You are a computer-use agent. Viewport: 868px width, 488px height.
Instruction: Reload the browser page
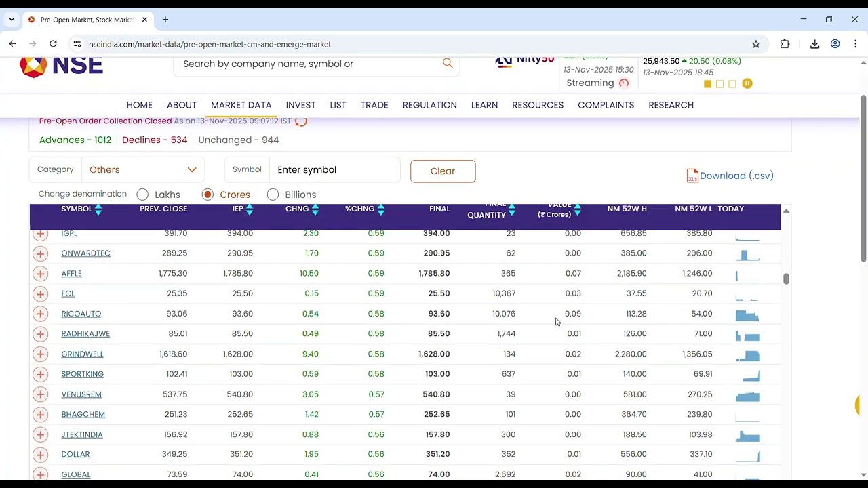(53, 44)
